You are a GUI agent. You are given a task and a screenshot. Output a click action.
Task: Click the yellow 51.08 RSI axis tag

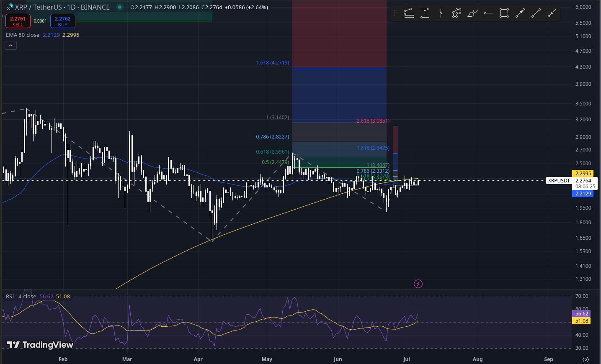click(581, 321)
